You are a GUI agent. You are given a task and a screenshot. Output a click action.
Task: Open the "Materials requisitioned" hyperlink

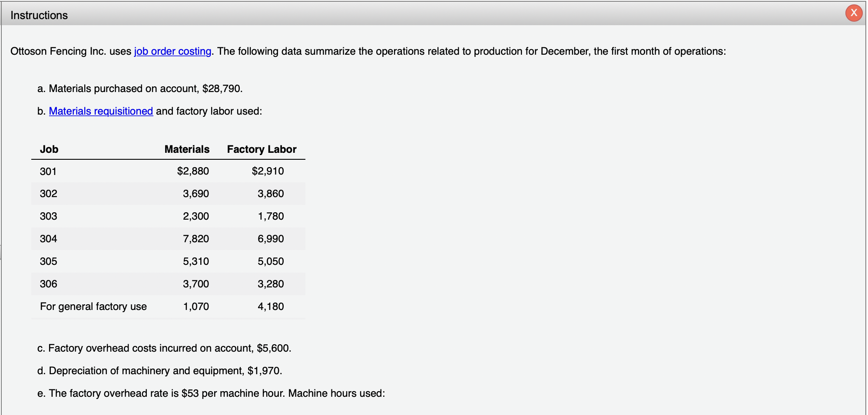point(101,111)
